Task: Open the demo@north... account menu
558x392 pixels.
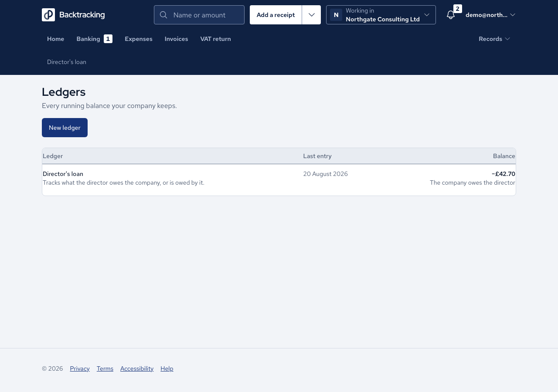Action: 490,15
